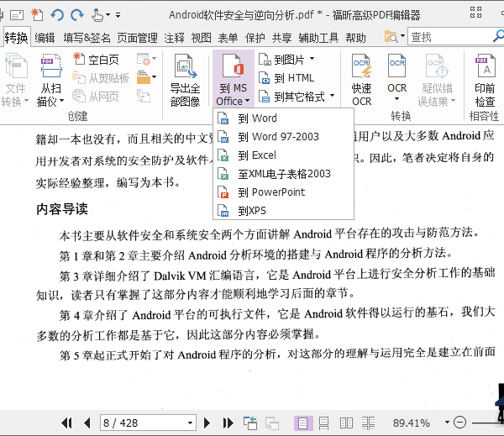Switch to non-continuous single page view

pos(302,423)
